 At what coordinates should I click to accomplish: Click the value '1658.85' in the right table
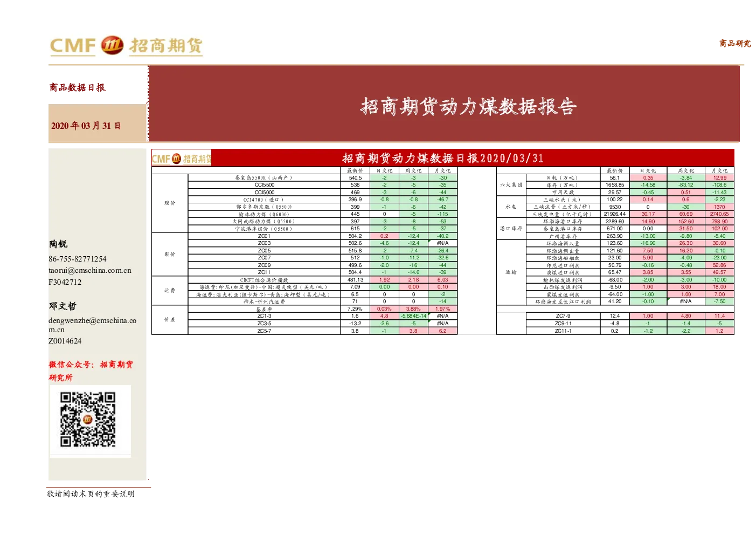615,184
